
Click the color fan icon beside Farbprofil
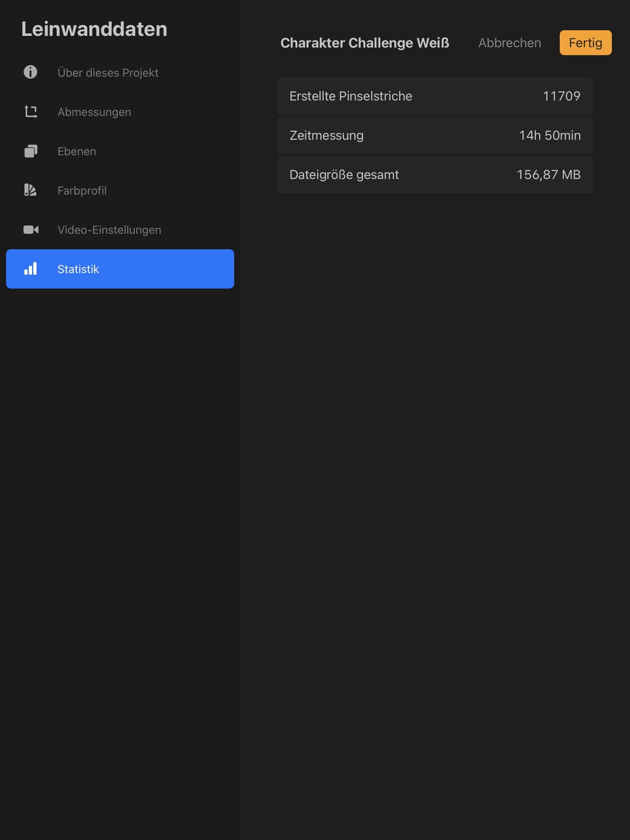click(x=30, y=190)
